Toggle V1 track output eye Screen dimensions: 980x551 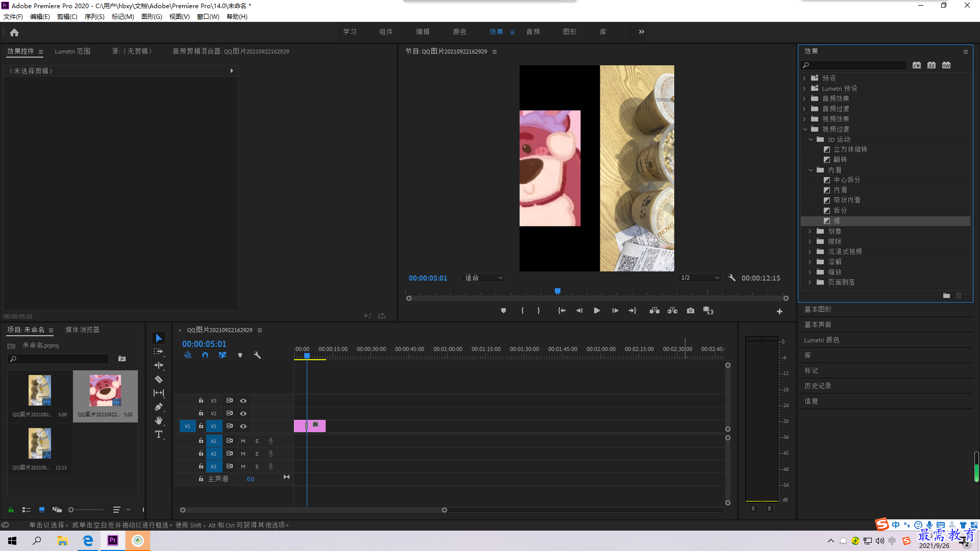[243, 427]
